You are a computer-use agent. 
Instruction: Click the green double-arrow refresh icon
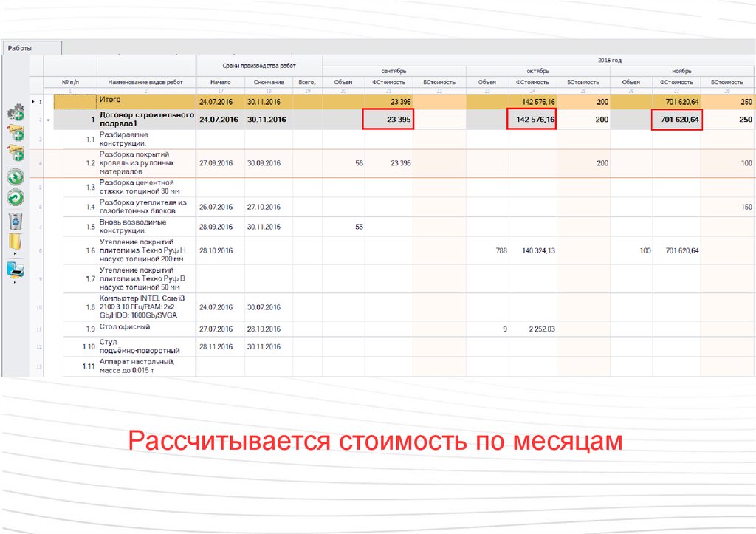click(16, 177)
